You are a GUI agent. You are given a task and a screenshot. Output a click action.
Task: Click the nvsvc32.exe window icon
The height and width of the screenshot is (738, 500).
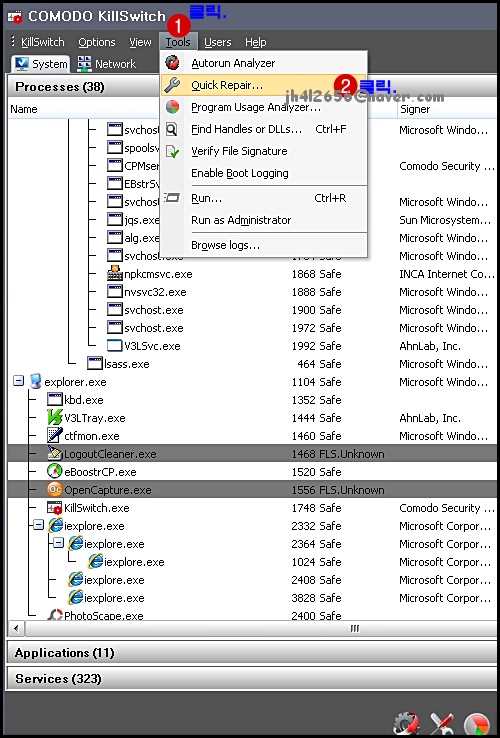click(115, 291)
